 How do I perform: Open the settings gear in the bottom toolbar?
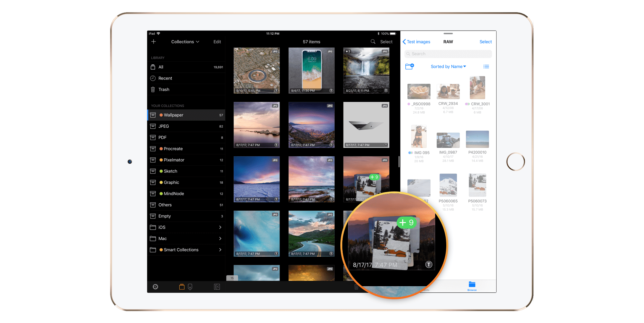pos(156,286)
